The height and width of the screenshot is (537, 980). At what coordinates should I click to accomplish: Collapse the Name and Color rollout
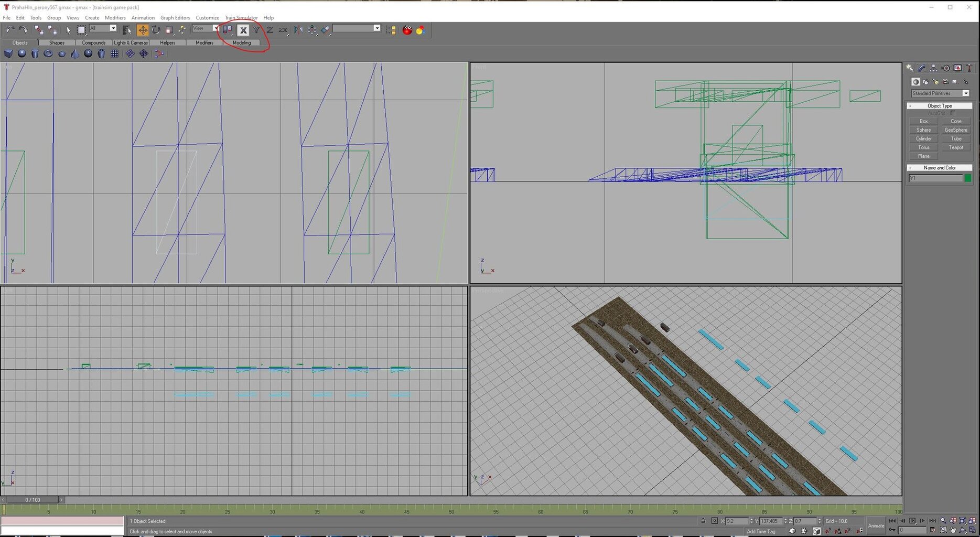point(939,168)
